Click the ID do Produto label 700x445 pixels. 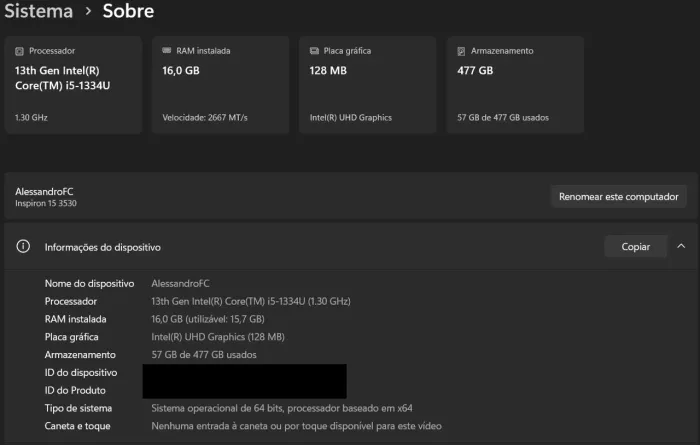point(75,391)
